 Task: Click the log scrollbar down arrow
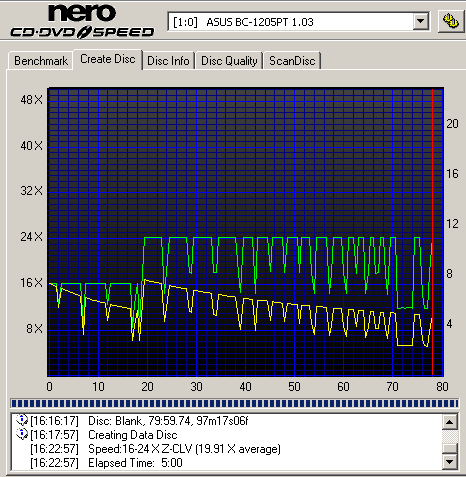coord(449,462)
